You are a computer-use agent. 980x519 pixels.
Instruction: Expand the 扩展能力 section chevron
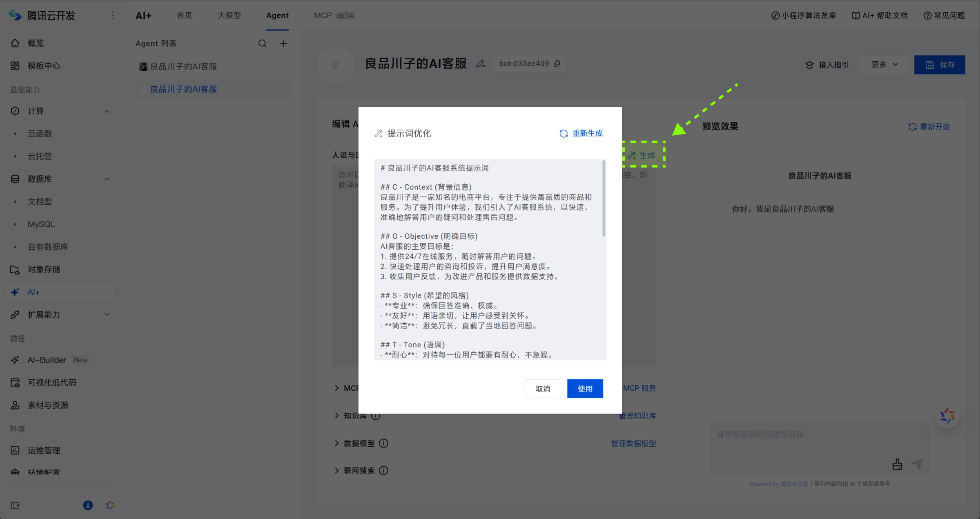point(107,315)
